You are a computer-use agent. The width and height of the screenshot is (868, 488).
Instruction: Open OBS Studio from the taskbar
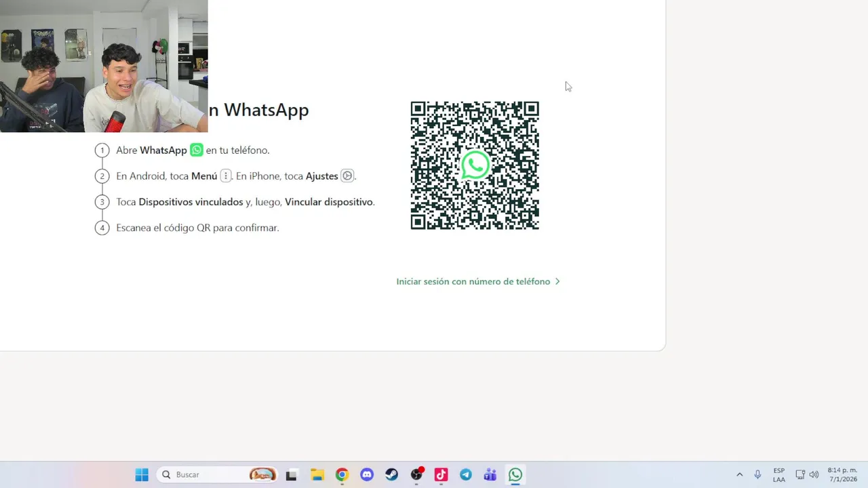(416, 474)
